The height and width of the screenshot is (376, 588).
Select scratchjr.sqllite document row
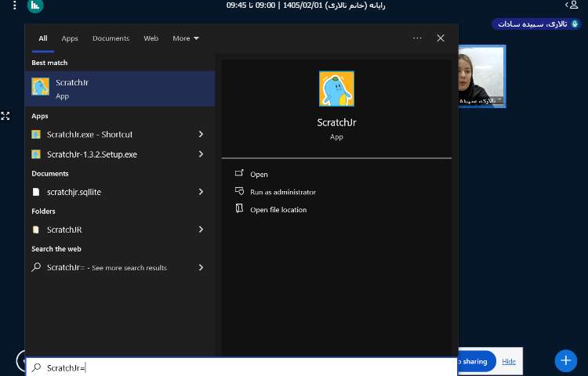[x=120, y=192]
